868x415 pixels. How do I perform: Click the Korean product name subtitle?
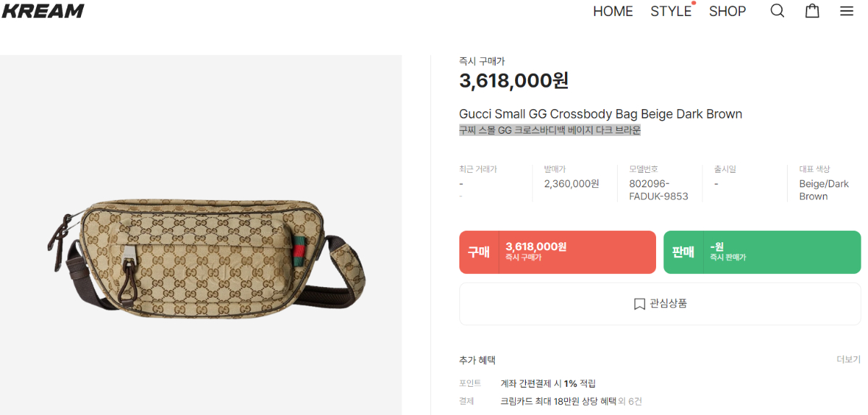click(x=550, y=130)
